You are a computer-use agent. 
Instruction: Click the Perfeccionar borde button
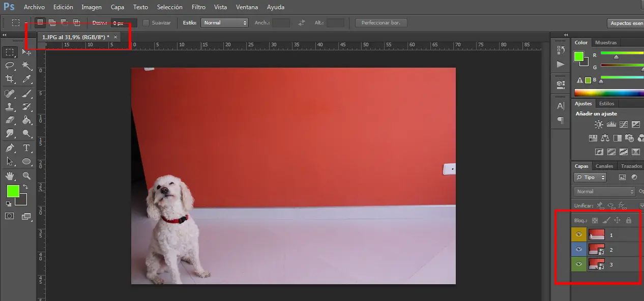click(x=381, y=23)
